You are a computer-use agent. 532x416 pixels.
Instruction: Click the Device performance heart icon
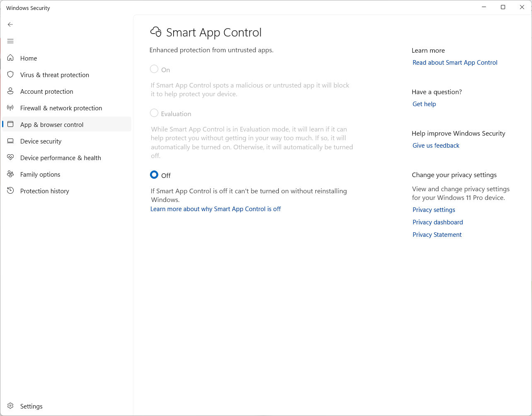click(x=10, y=158)
